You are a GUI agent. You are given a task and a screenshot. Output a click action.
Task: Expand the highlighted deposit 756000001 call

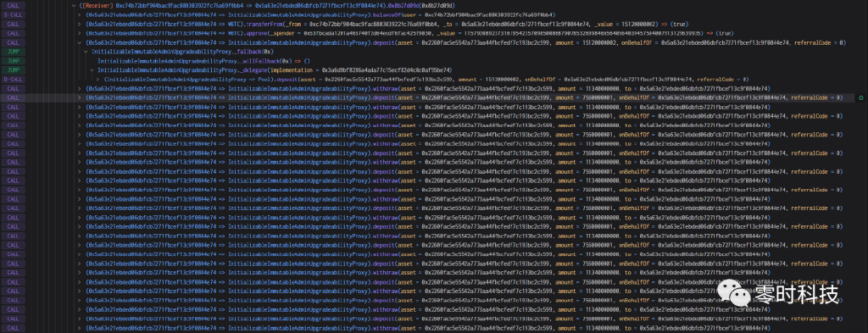[x=80, y=98]
